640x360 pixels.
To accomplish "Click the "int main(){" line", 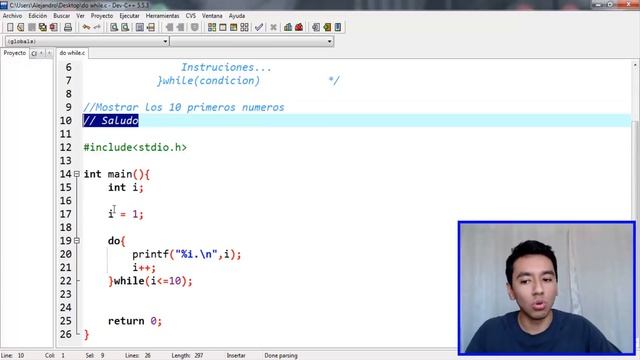I will [x=117, y=174].
